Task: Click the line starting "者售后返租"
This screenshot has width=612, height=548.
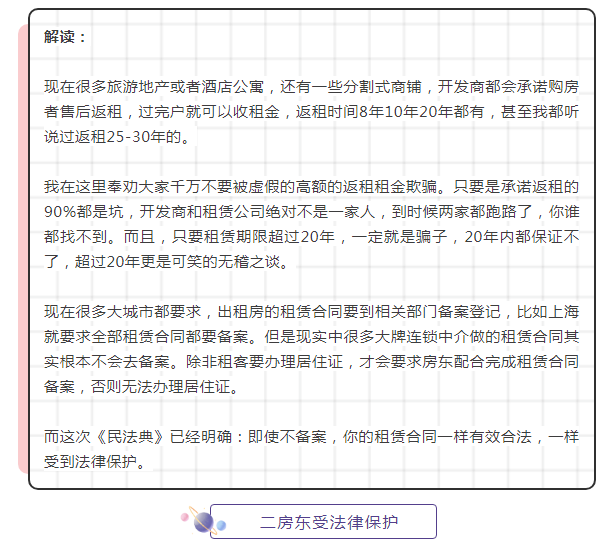Action: point(311,112)
